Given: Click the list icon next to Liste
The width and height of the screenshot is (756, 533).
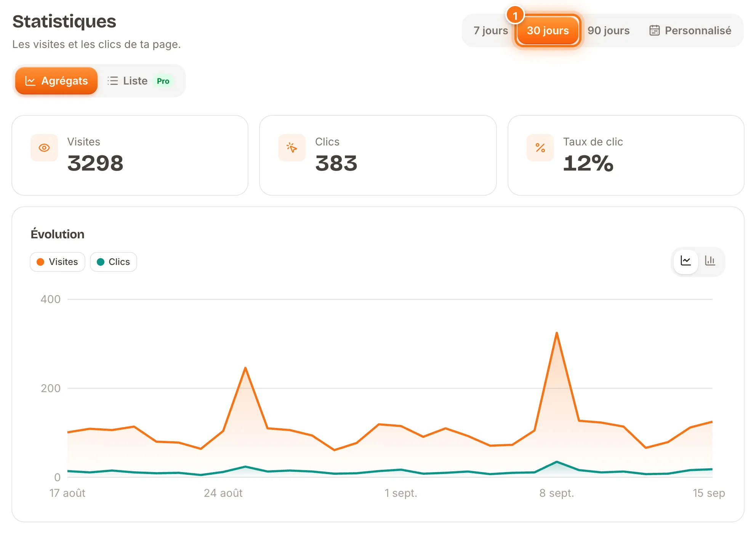Looking at the screenshot, I should 112,81.
